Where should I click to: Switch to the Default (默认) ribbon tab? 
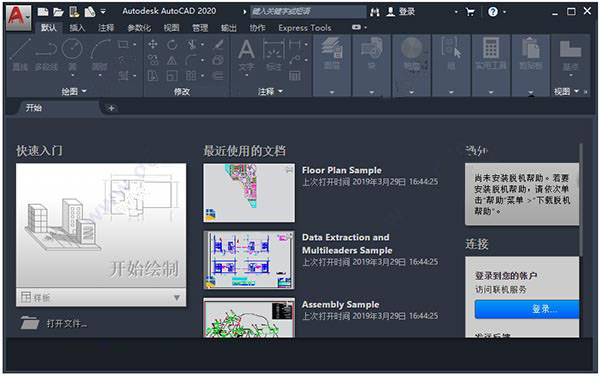(x=49, y=28)
